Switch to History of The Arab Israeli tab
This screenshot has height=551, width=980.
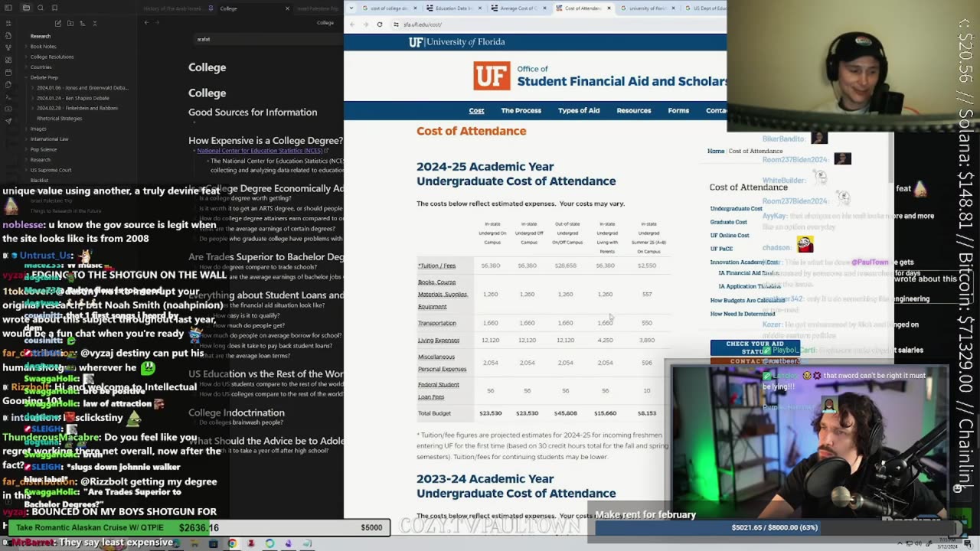tap(172, 8)
